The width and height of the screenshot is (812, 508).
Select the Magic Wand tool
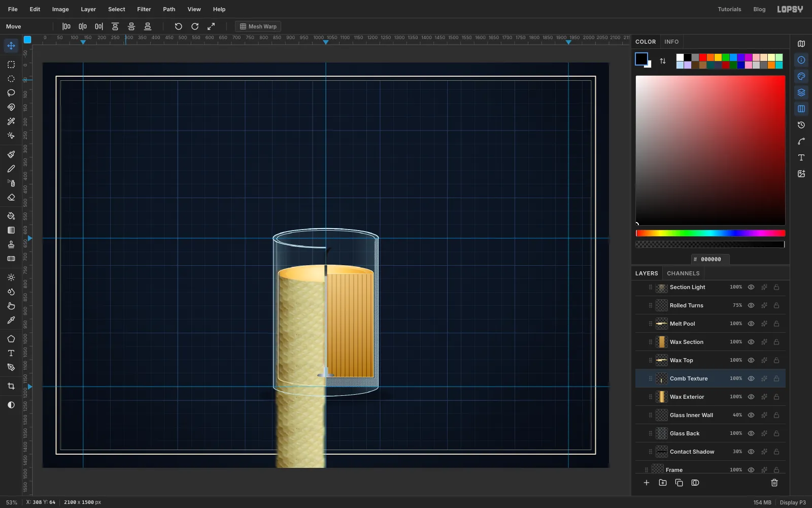[11, 121]
